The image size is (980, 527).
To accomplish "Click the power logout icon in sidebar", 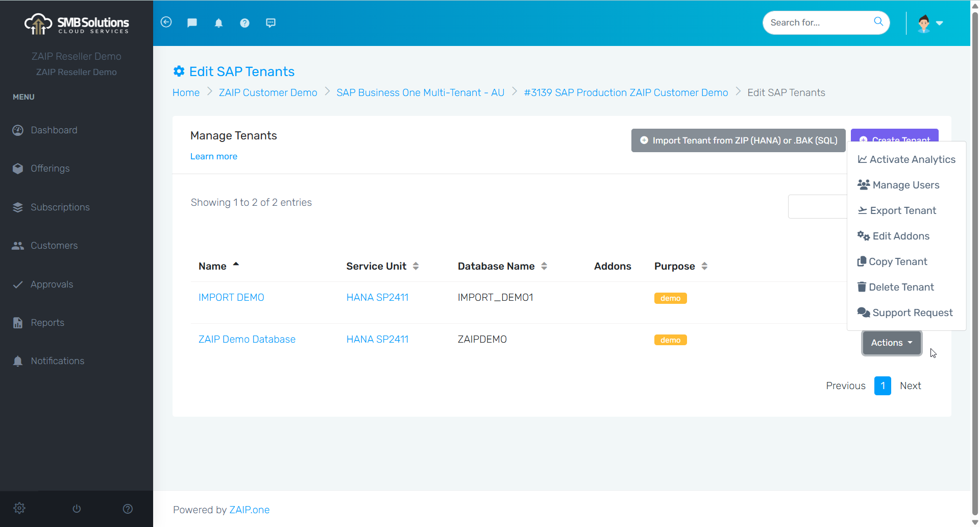I will coord(77,509).
